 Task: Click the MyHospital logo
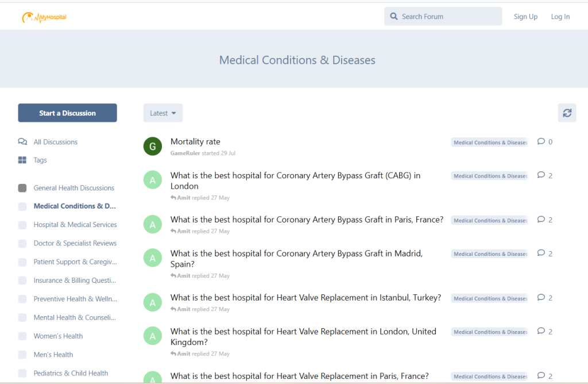click(44, 18)
